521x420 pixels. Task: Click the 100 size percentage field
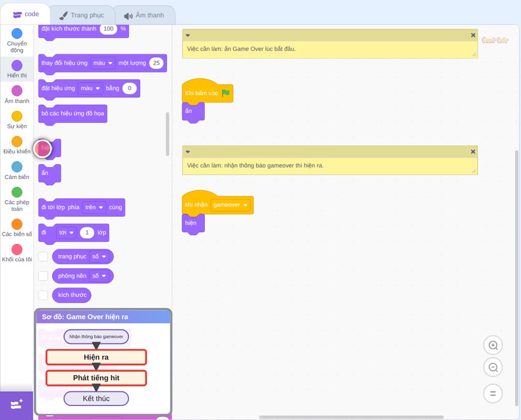[108, 29]
